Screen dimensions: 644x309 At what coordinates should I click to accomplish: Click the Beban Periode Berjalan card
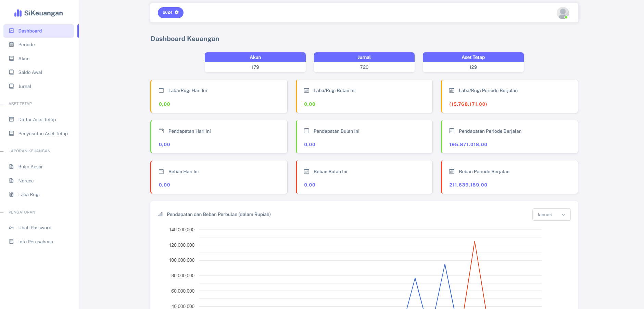tap(509, 177)
